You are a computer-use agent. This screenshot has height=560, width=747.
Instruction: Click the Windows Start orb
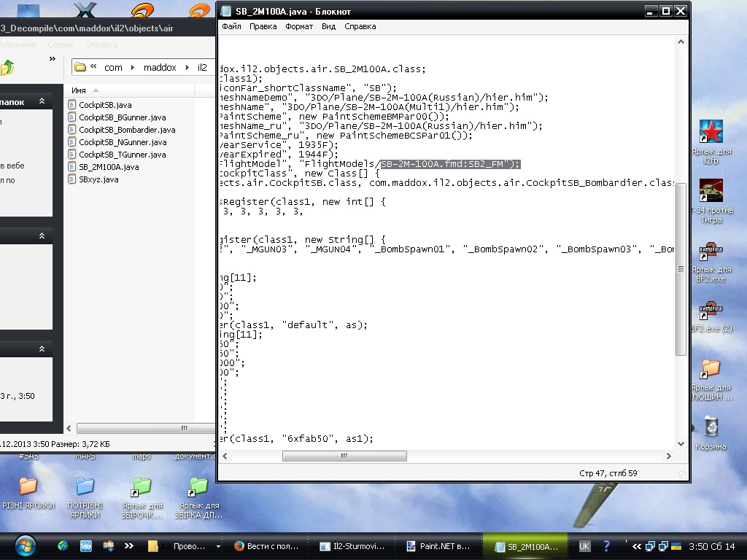coord(26,546)
